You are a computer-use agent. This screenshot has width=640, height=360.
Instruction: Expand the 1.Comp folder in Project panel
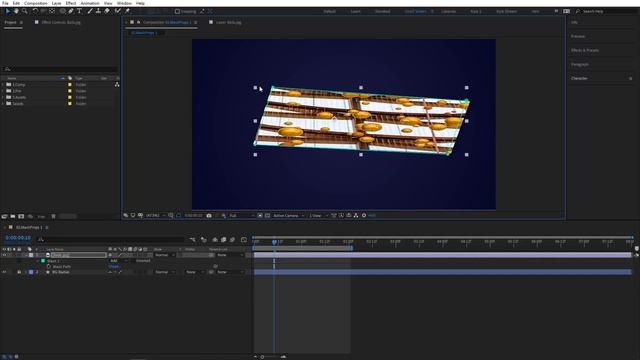point(3,84)
